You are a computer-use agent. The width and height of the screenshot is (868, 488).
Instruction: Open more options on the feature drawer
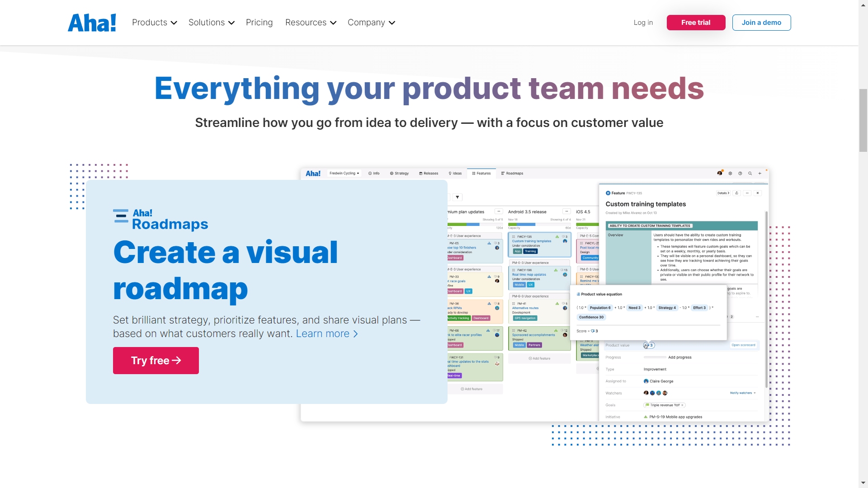coord(747,193)
